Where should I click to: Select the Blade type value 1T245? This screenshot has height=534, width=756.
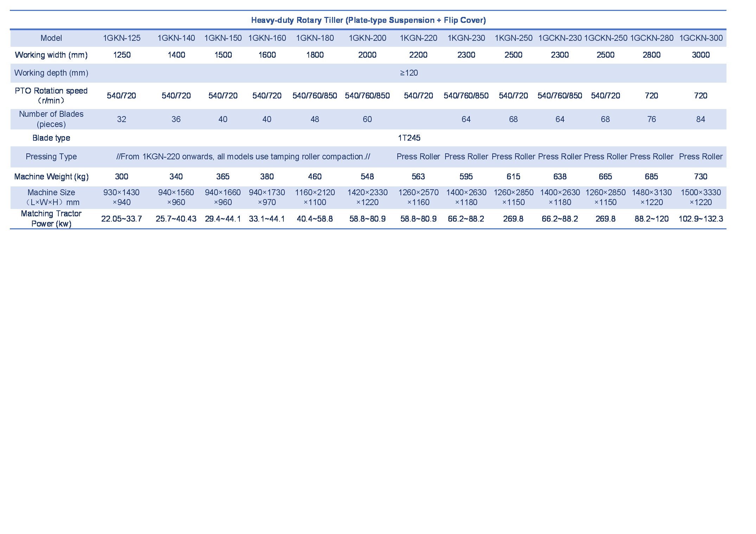(410, 138)
